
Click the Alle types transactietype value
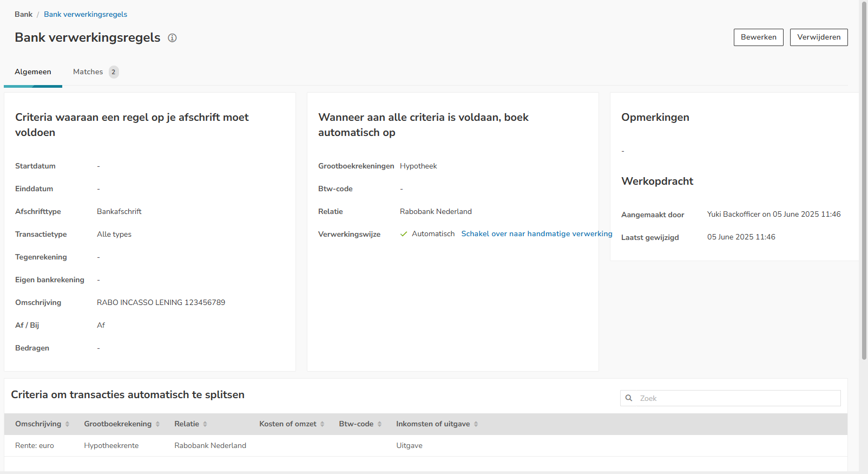114,235
